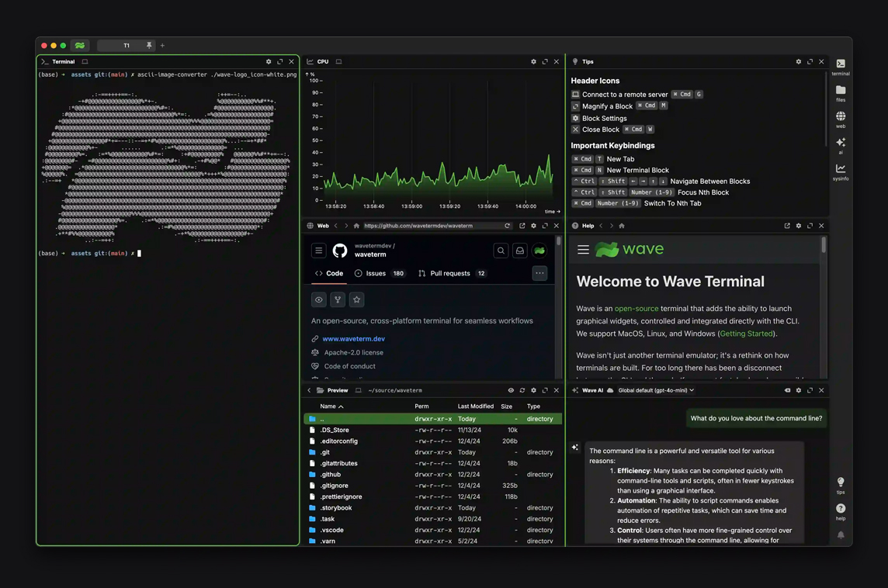
Task: Go forward in the Web block
Action: (346, 226)
